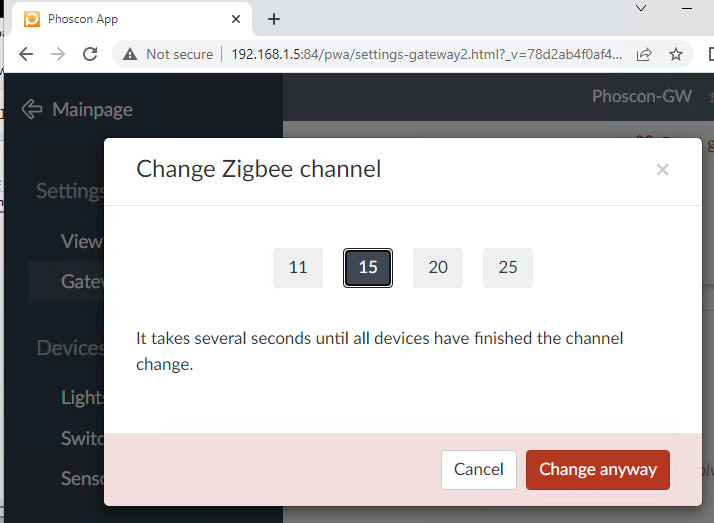Select Zigbee channel 20
The height and width of the screenshot is (523, 714).
click(438, 268)
